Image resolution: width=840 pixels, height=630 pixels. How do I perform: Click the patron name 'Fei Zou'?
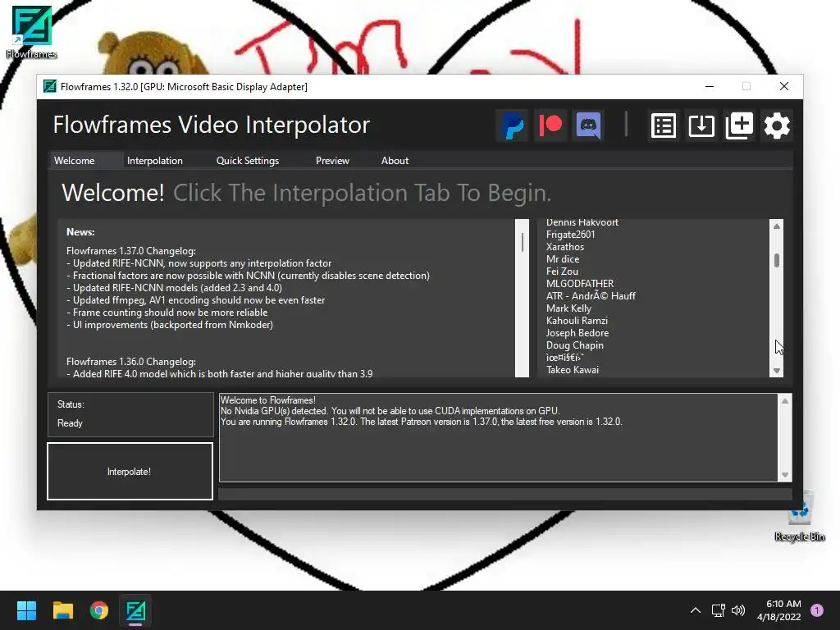point(562,272)
